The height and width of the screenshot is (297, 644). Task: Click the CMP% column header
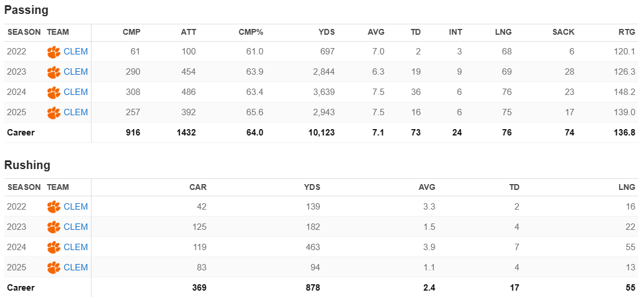point(251,32)
